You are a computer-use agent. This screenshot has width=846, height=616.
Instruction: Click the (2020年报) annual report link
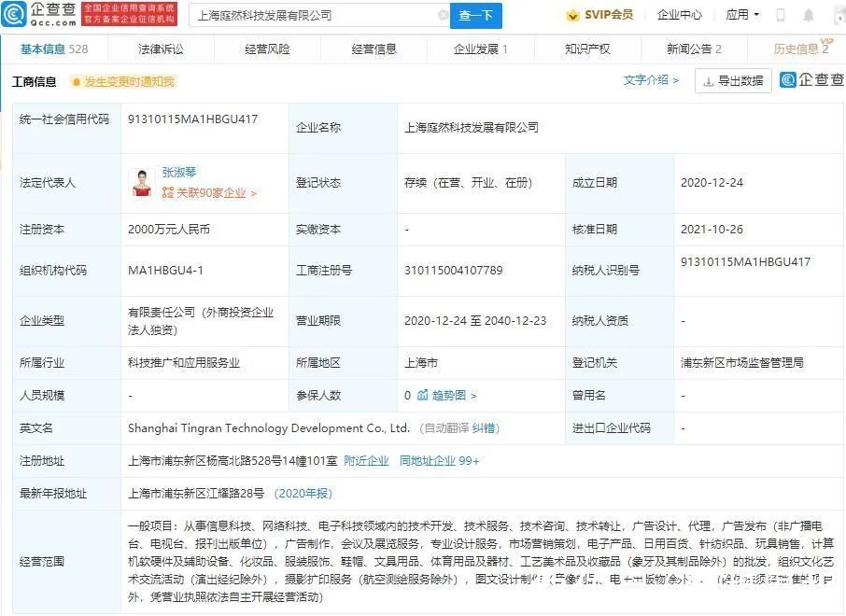point(303,493)
